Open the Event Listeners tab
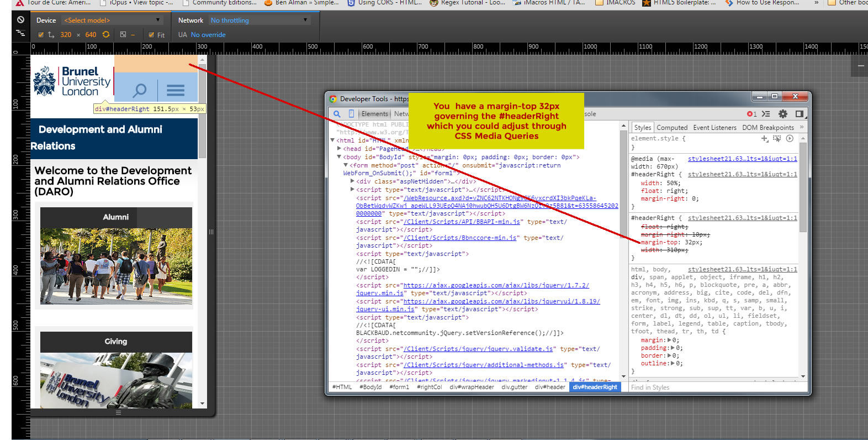 click(x=715, y=128)
